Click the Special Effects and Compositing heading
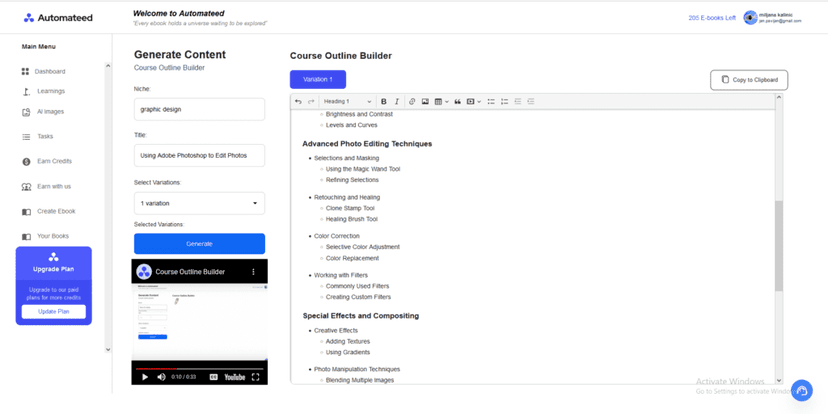828x414 pixels. point(361,316)
